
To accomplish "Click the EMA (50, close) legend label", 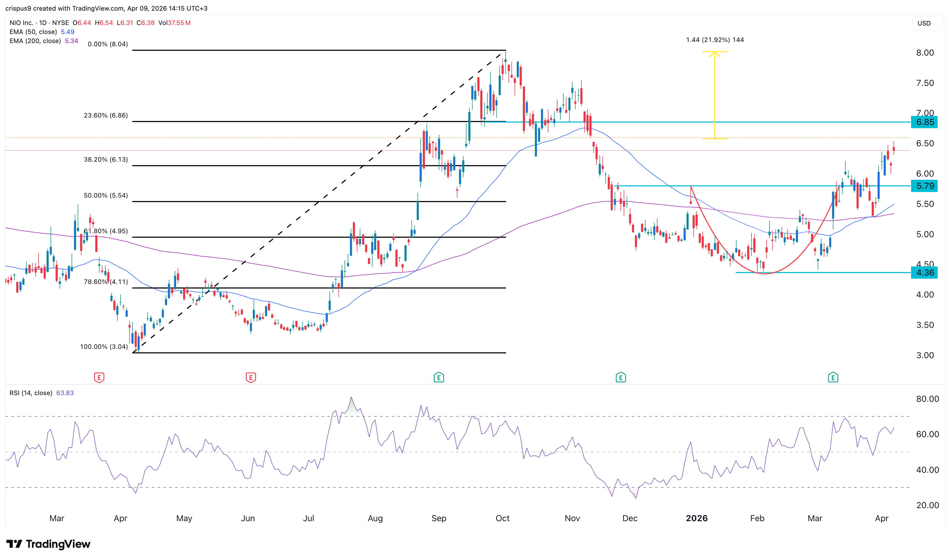I will point(33,32).
